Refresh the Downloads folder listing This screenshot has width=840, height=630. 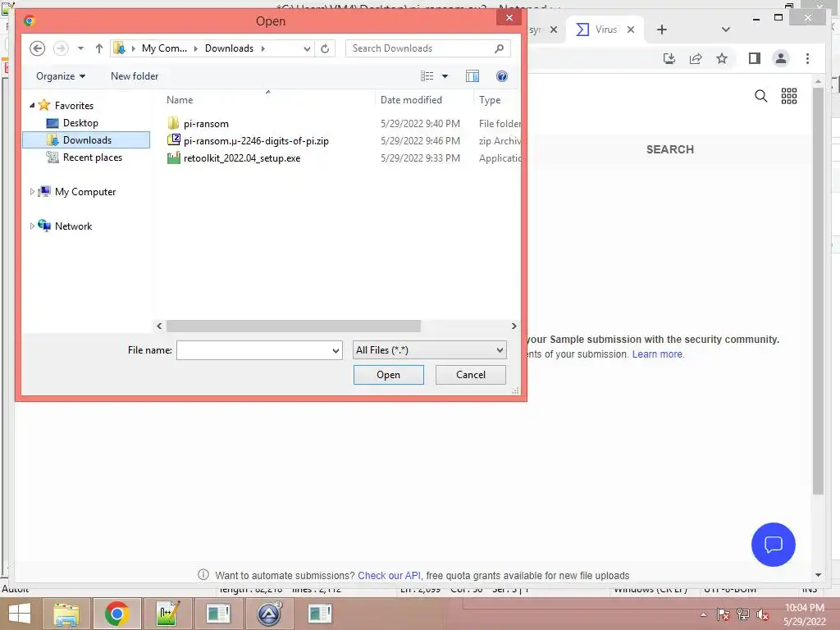325,48
